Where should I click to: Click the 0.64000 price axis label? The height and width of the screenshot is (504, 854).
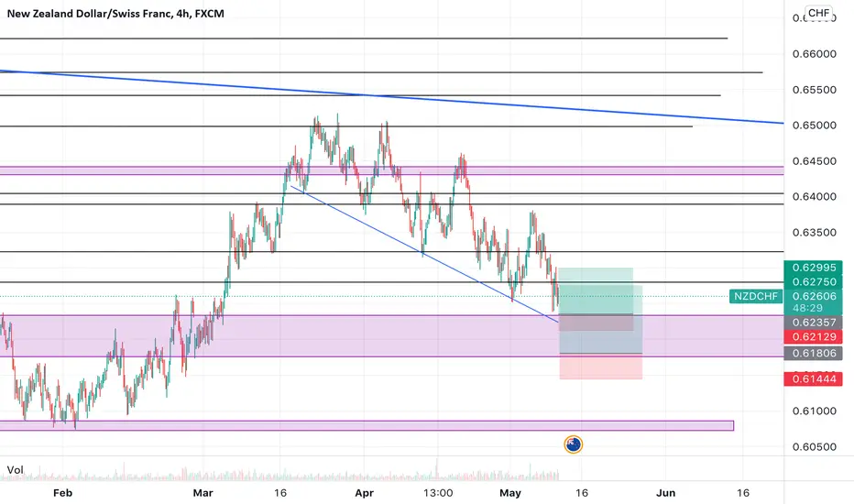[x=814, y=197]
